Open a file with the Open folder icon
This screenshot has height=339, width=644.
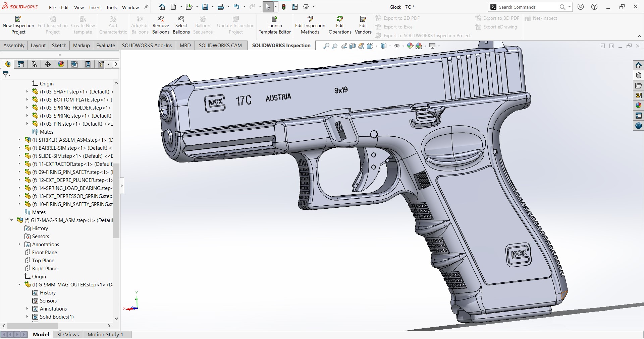tap(189, 7)
